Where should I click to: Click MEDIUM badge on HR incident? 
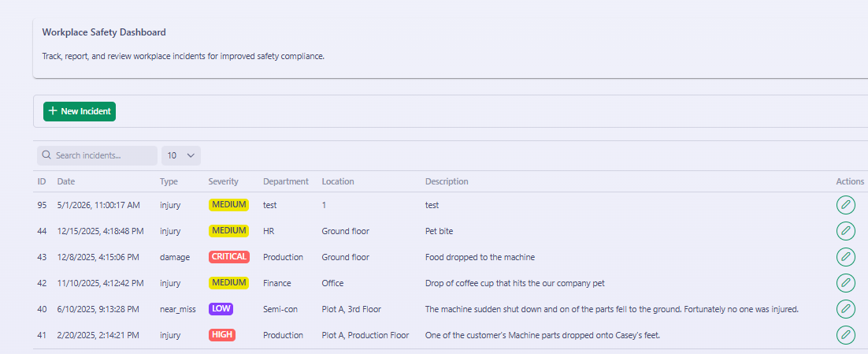[x=228, y=230]
